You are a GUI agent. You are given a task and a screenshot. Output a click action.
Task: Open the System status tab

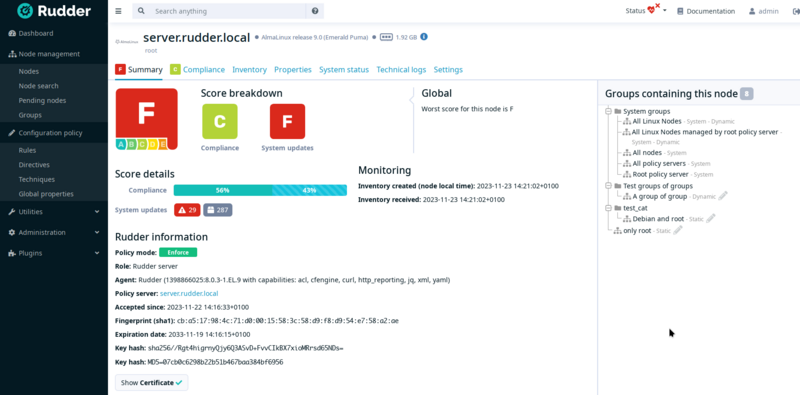[344, 69]
